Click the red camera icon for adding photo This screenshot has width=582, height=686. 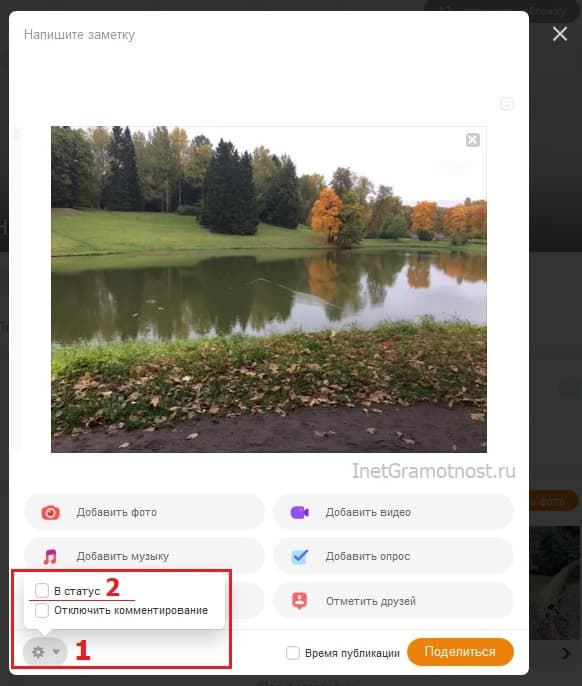pyautogui.click(x=50, y=512)
